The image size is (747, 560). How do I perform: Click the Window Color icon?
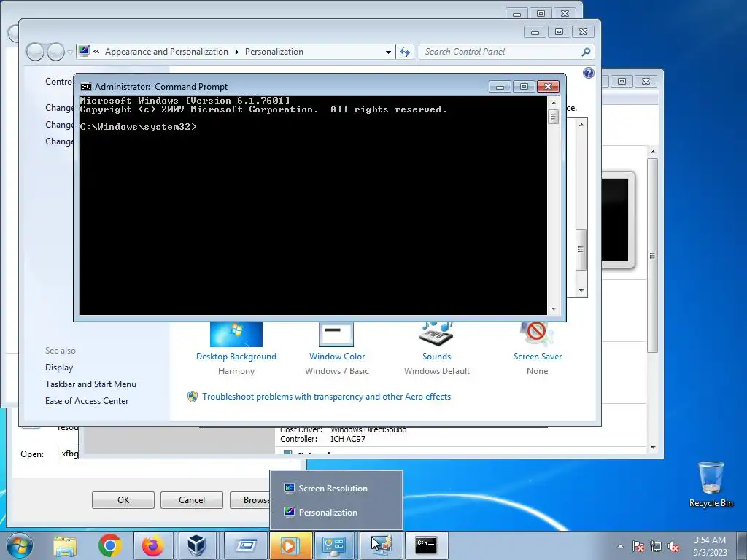point(336,334)
